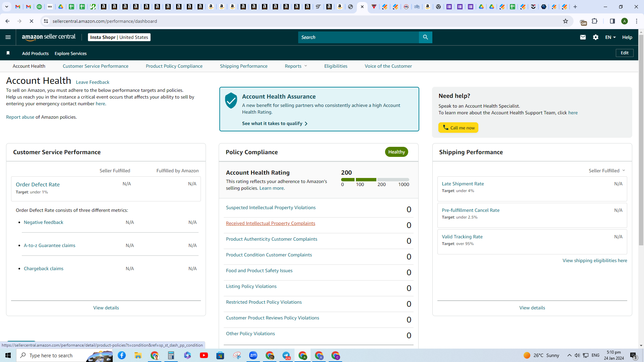Expand the Reports dropdown menu
Screen dimensions: 644x362
pos(296,66)
